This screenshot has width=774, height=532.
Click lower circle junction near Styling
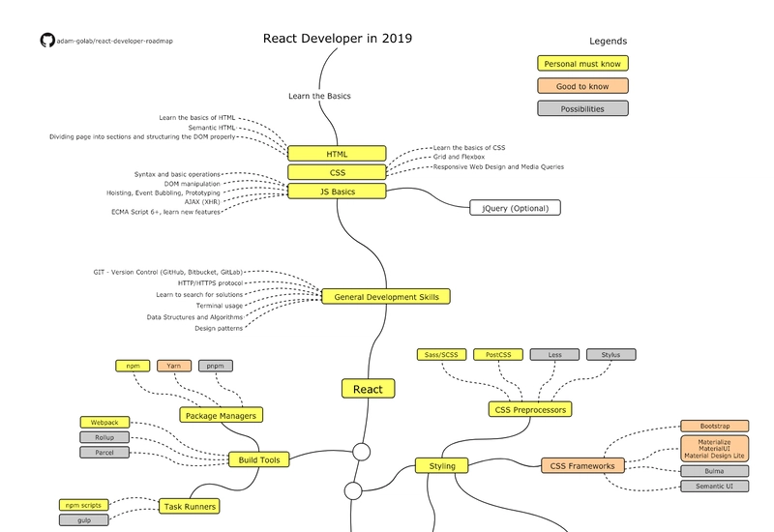(x=353, y=491)
